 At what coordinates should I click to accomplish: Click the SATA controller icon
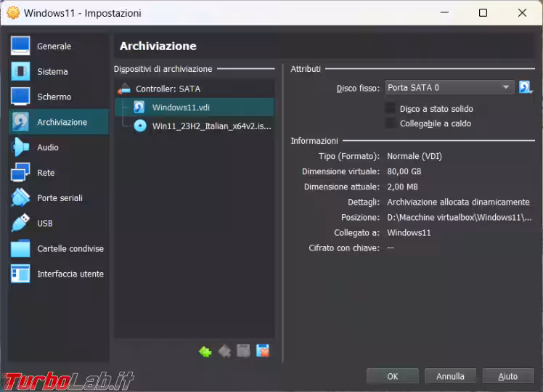point(124,89)
